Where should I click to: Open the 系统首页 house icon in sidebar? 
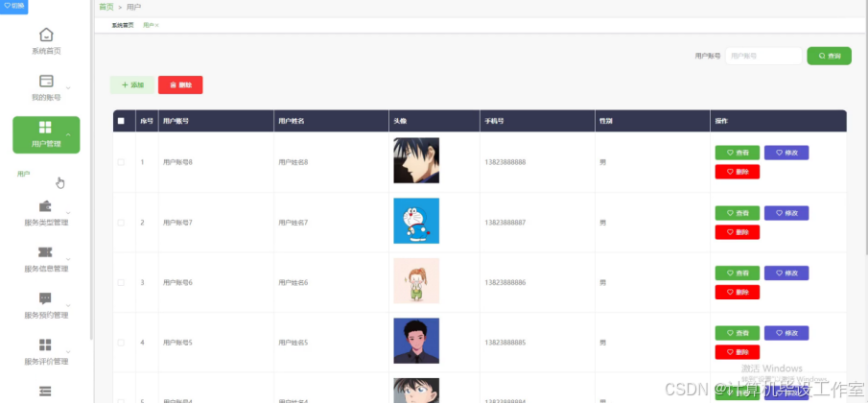[46, 35]
